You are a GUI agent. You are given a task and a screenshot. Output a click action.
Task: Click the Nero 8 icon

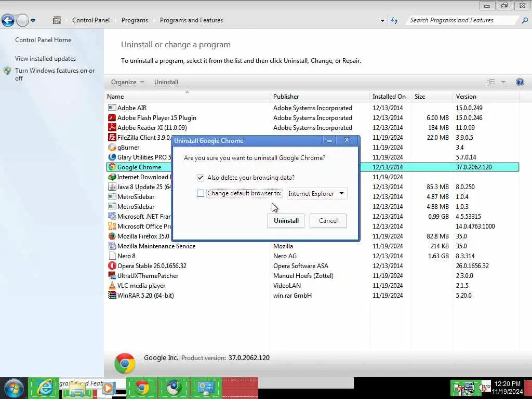112,256
